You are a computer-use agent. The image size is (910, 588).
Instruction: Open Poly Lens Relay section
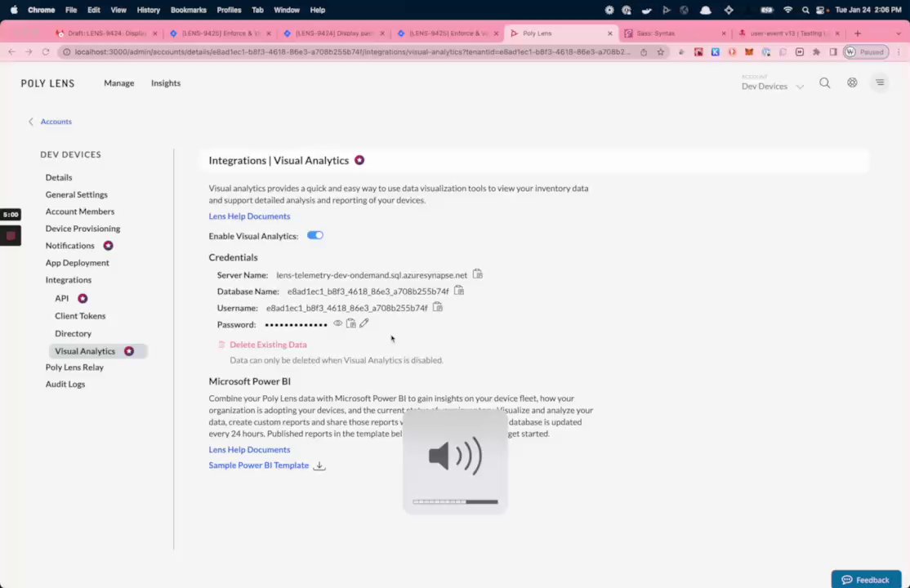click(x=74, y=367)
